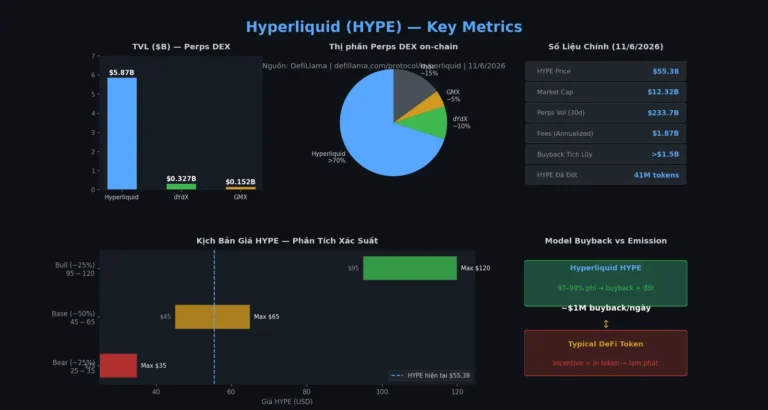
Task: Select the orange Base scenario price bar
Action: 213,317
